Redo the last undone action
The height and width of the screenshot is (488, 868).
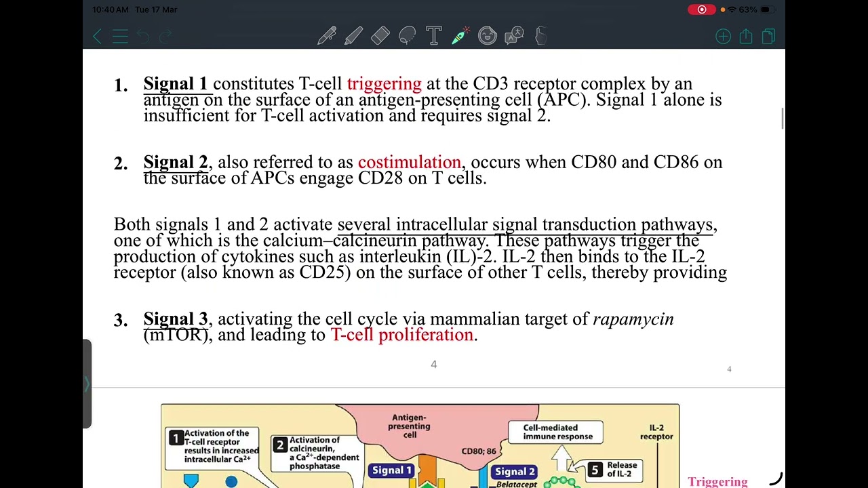(x=165, y=37)
